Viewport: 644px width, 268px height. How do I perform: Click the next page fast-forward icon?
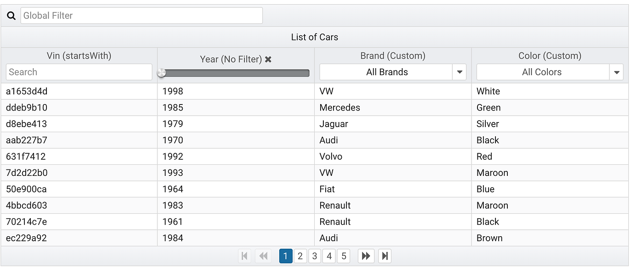(x=366, y=256)
